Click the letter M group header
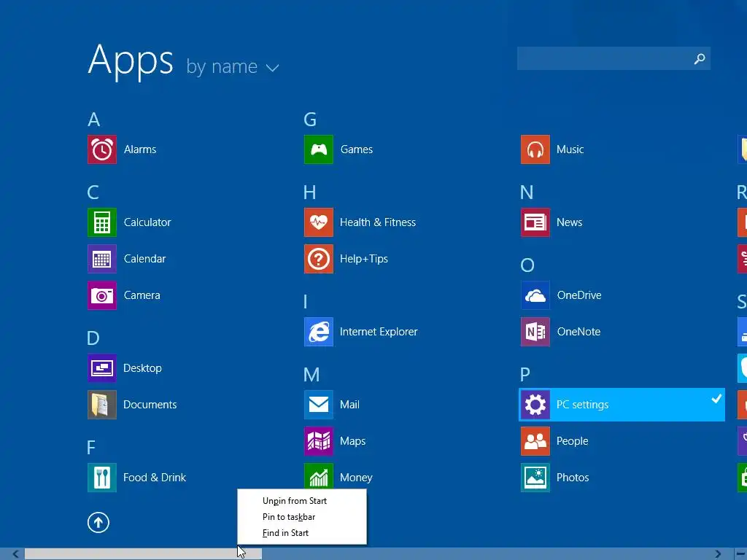 311,375
